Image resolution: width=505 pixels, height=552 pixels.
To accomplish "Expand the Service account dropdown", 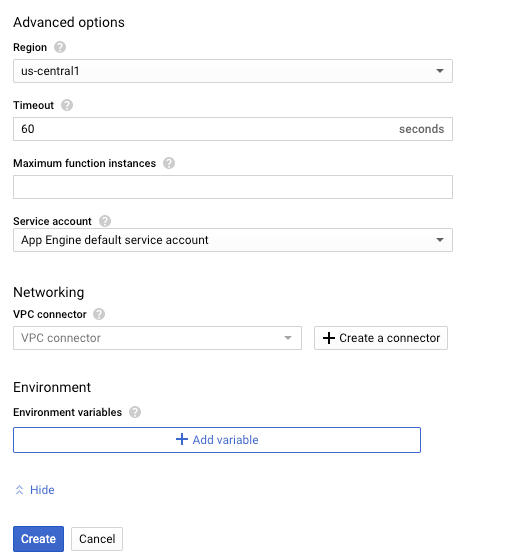I will (233, 240).
